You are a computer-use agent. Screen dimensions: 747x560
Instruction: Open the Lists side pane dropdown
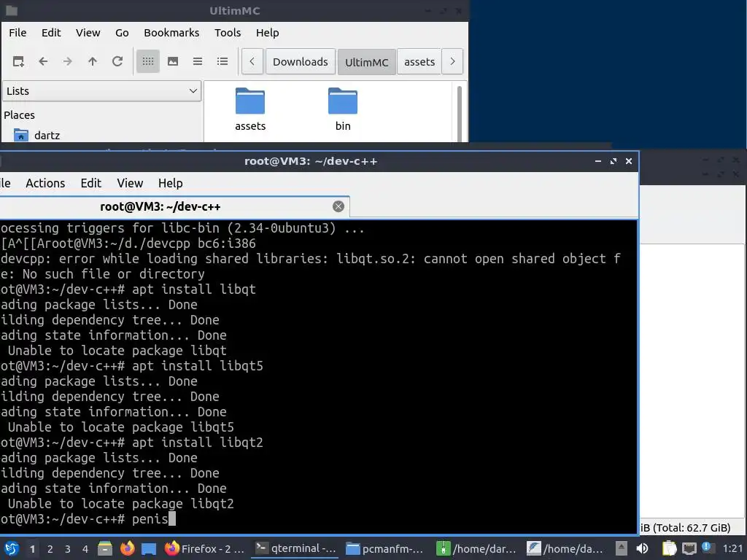[102, 91]
